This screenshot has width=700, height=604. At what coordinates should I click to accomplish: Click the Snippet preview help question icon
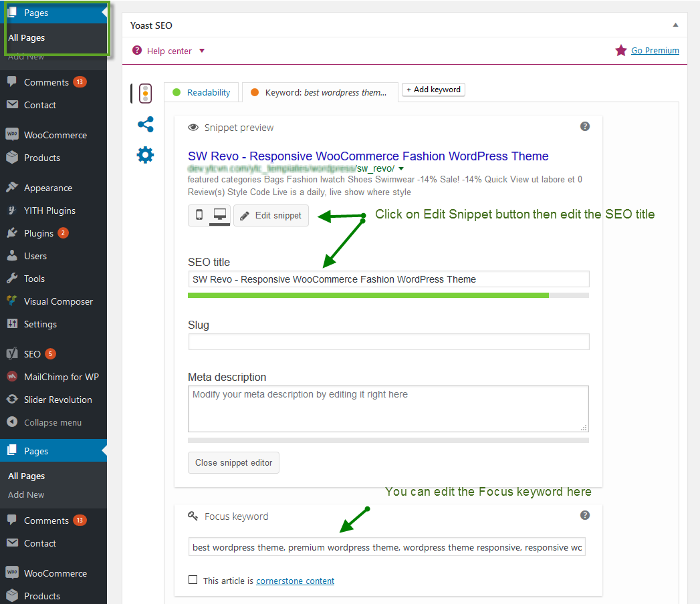(x=585, y=127)
